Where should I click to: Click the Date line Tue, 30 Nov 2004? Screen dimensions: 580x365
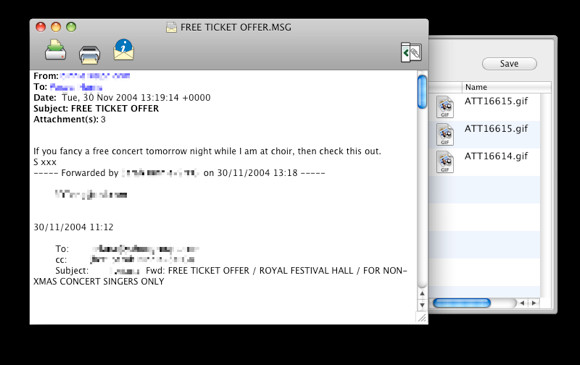[x=122, y=98]
